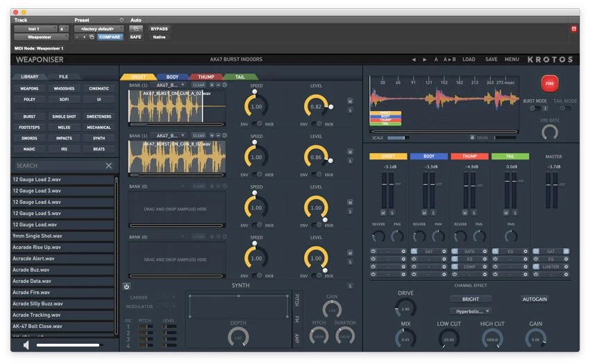The width and height of the screenshot is (590, 364).
Task: Filter library by WEAPONS category
Action: [x=29, y=88]
